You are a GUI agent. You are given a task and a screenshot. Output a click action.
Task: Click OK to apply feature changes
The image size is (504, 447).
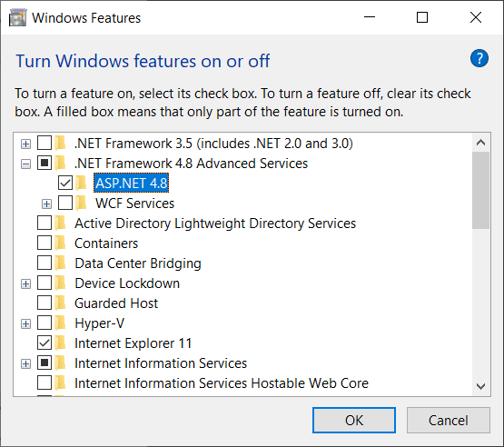tap(354, 421)
